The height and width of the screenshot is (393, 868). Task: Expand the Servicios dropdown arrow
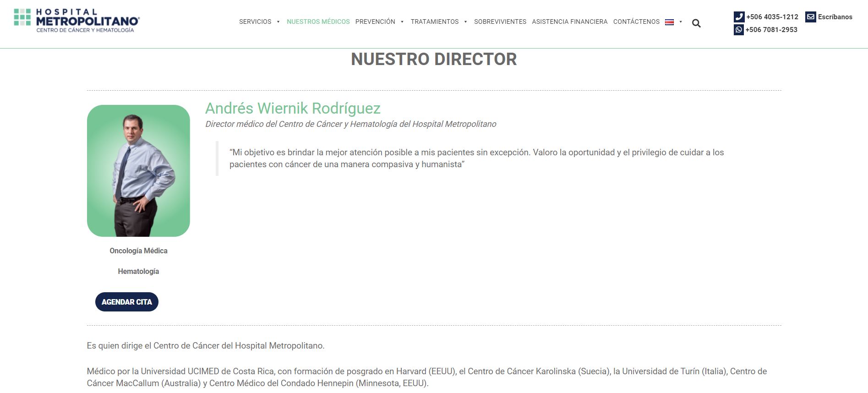278,22
